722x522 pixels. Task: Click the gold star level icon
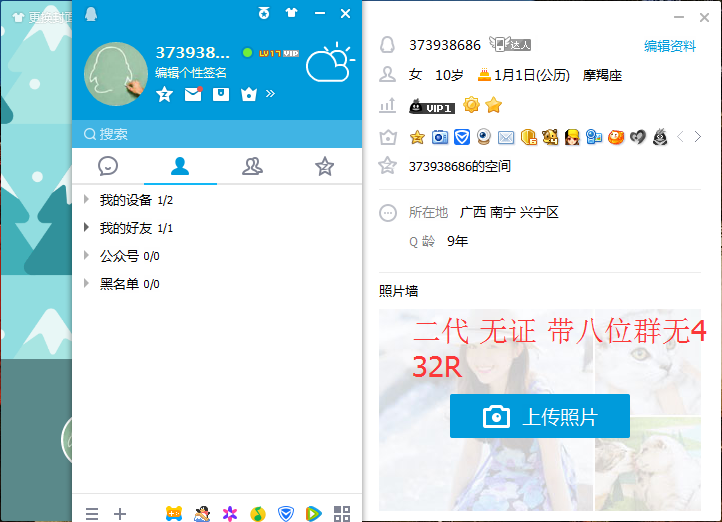(x=493, y=105)
